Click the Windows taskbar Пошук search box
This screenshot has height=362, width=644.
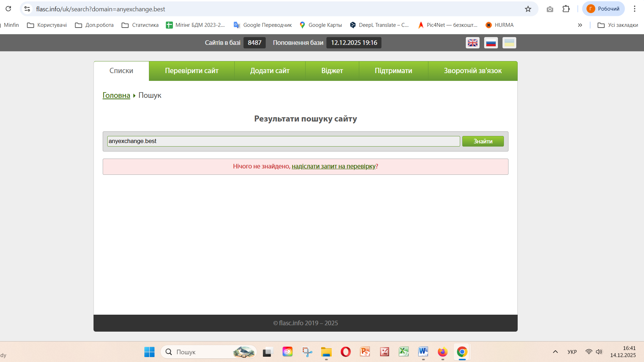pos(209,352)
